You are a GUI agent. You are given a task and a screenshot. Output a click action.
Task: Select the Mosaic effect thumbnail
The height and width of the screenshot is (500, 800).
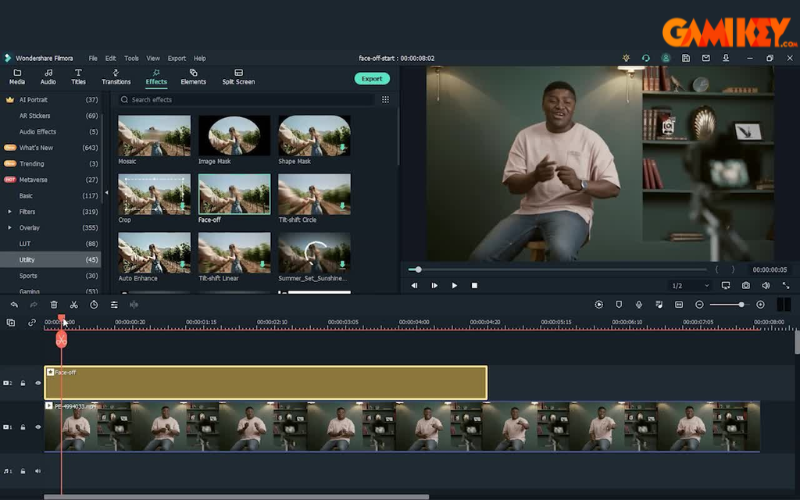(154, 136)
